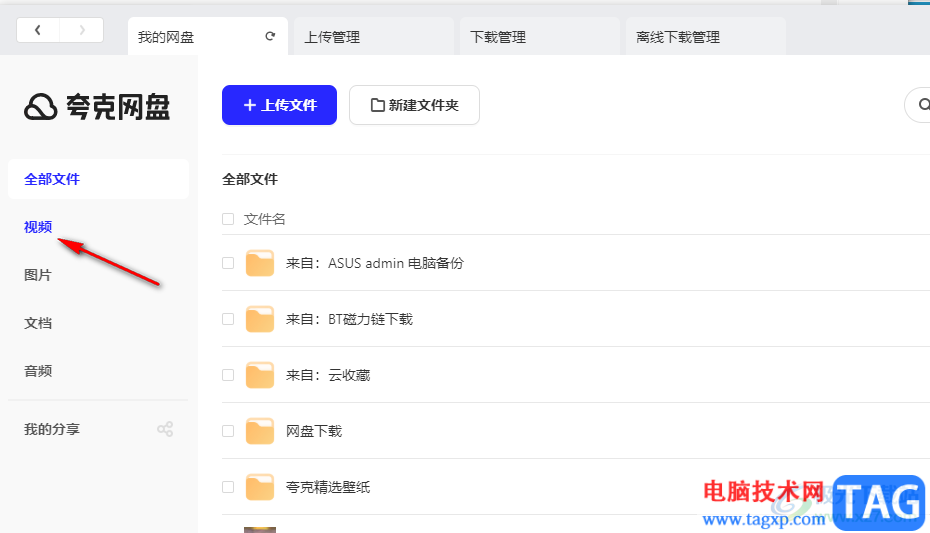Open 我的分享 in the sidebar
The width and height of the screenshot is (930, 533).
click(x=52, y=429)
